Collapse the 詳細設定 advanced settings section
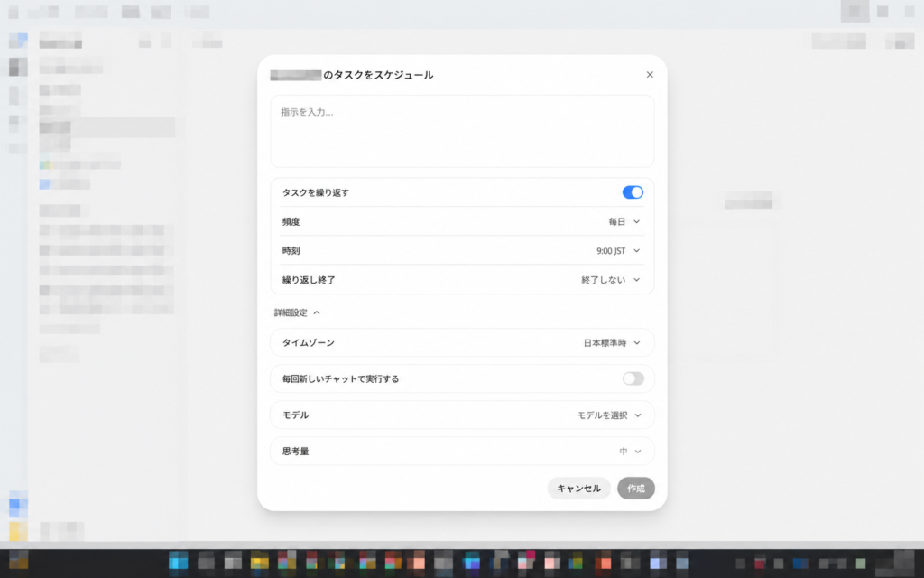This screenshot has width=924, height=578. click(x=297, y=312)
